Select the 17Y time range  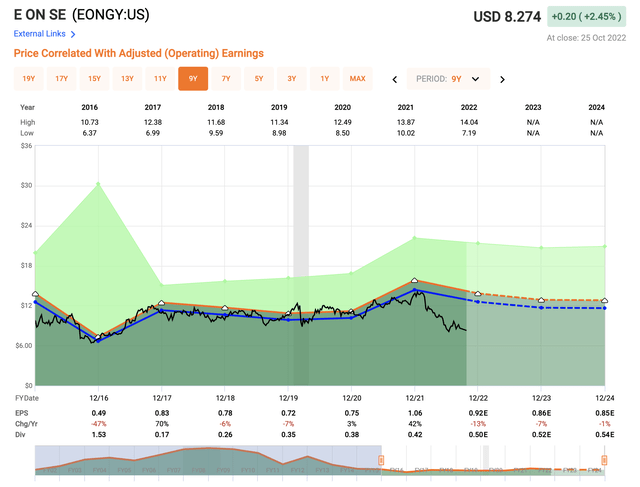pyautogui.click(x=62, y=79)
